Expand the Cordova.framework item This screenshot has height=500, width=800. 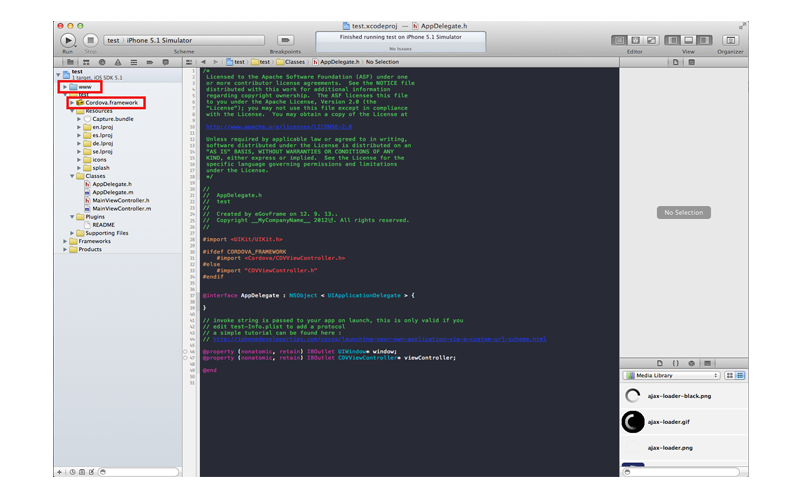72,103
